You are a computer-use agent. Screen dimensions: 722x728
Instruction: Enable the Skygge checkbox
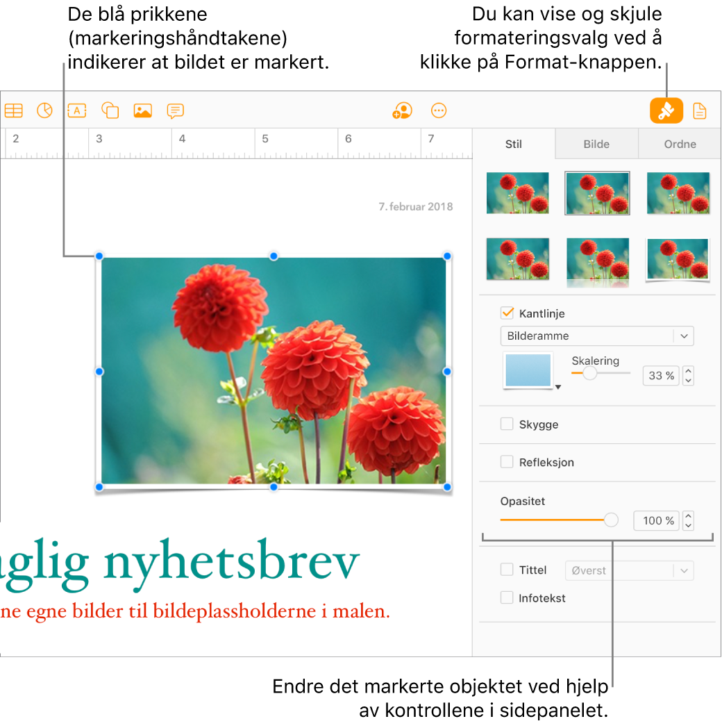(507, 424)
